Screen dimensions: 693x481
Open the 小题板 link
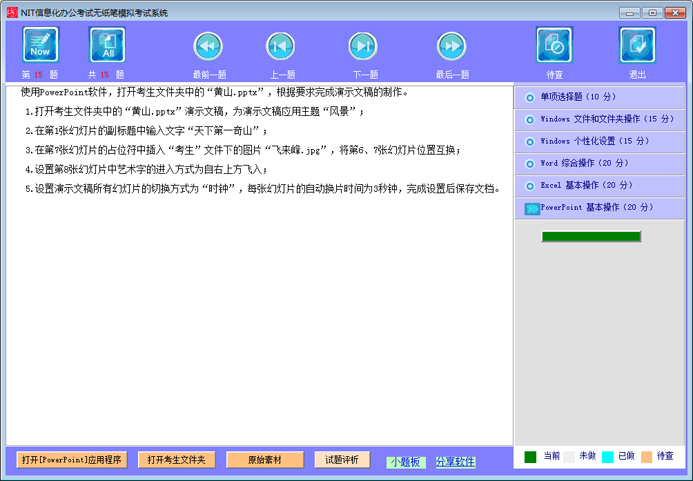click(406, 462)
